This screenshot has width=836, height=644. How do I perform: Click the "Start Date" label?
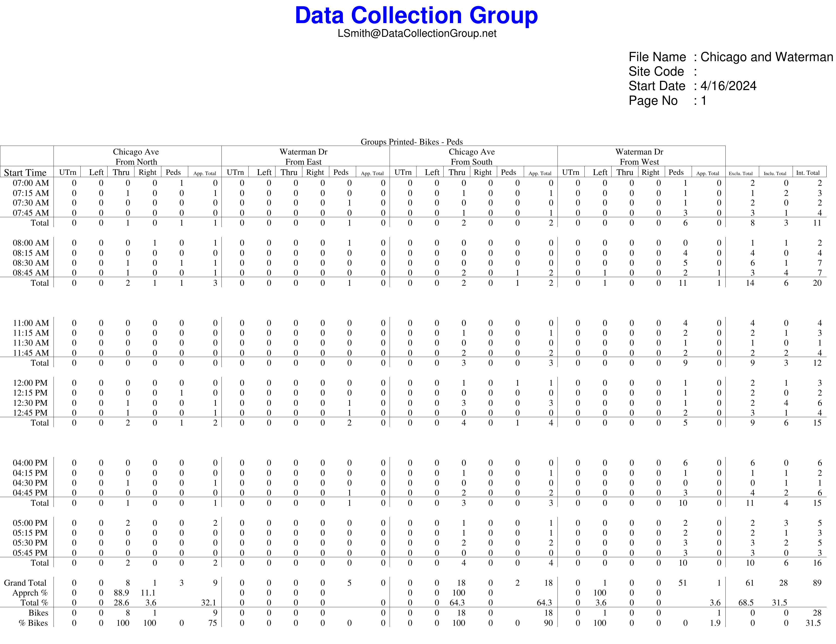(657, 86)
